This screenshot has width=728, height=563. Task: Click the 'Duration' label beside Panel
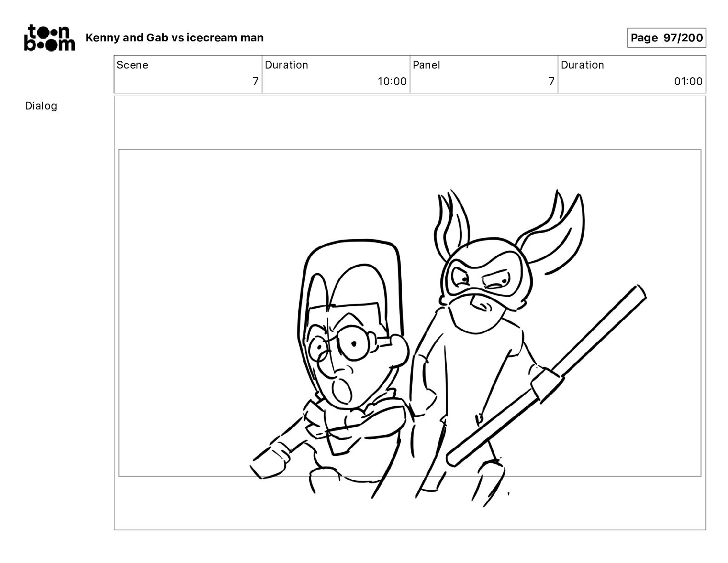pos(582,65)
